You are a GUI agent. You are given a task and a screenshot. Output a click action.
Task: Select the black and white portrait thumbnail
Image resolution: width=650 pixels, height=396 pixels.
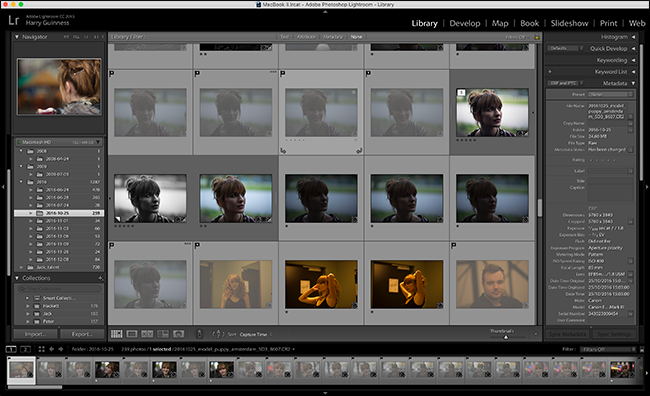click(x=150, y=199)
